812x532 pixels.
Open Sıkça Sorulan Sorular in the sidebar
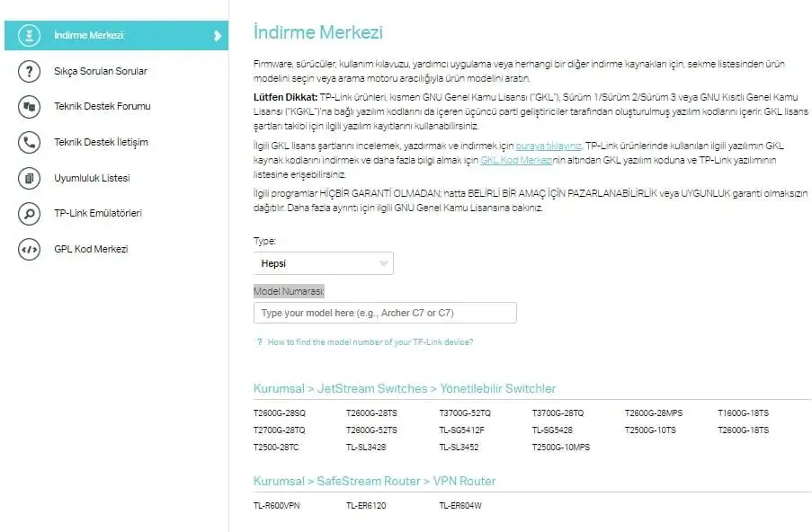click(101, 71)
